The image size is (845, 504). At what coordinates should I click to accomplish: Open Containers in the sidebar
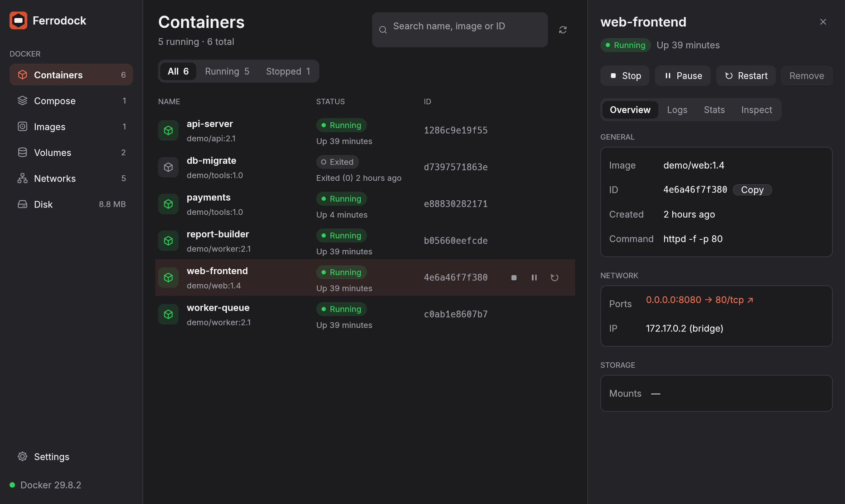coord(71,75)
